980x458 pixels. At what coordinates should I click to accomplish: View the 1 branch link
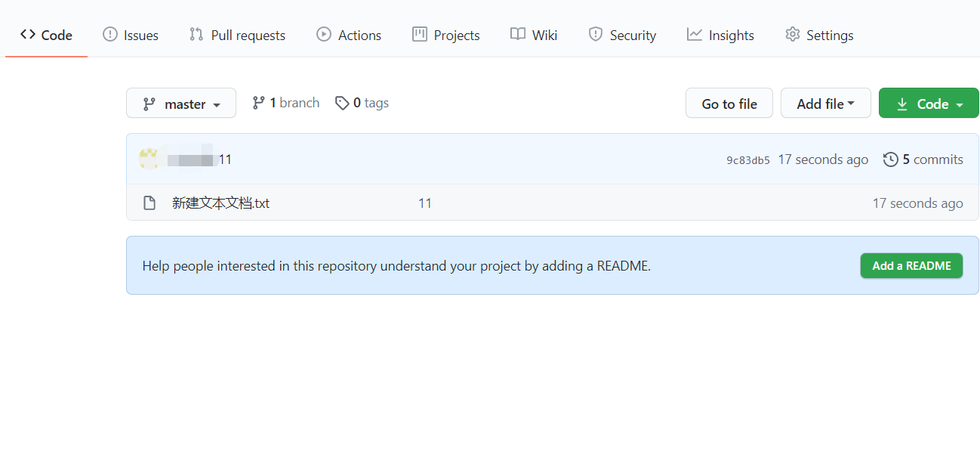point(285,103)
